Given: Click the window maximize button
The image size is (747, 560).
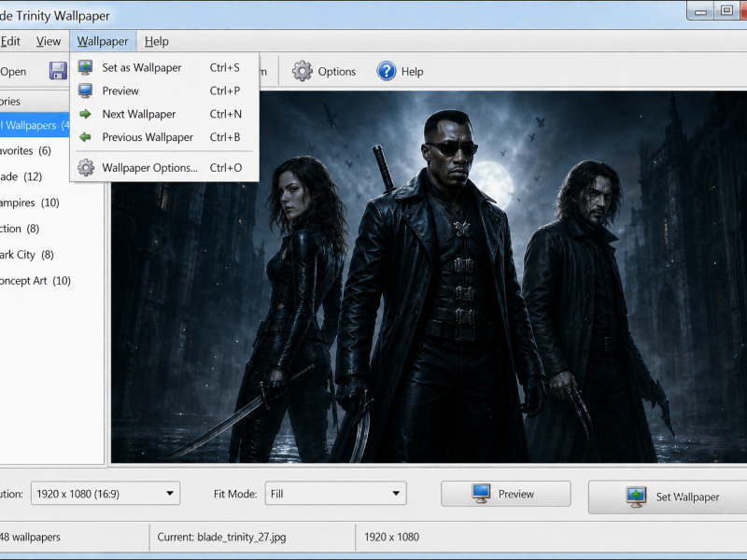Looking at the screenshot, I should tap(726, 10).
